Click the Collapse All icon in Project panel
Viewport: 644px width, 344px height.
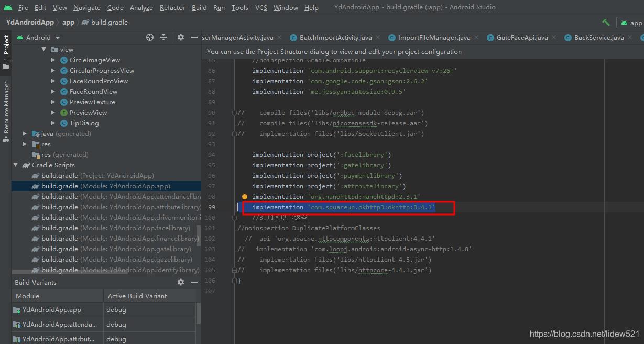163,37
